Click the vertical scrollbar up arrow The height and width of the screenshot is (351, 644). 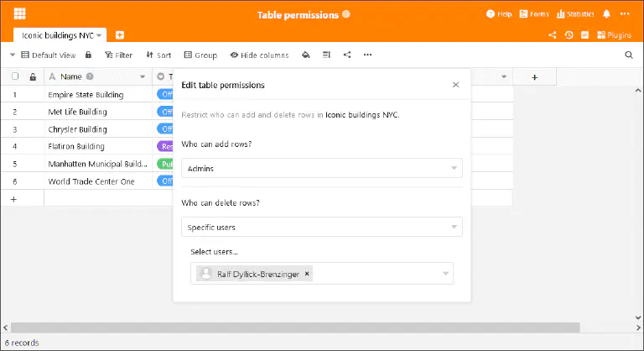(638, 91)
